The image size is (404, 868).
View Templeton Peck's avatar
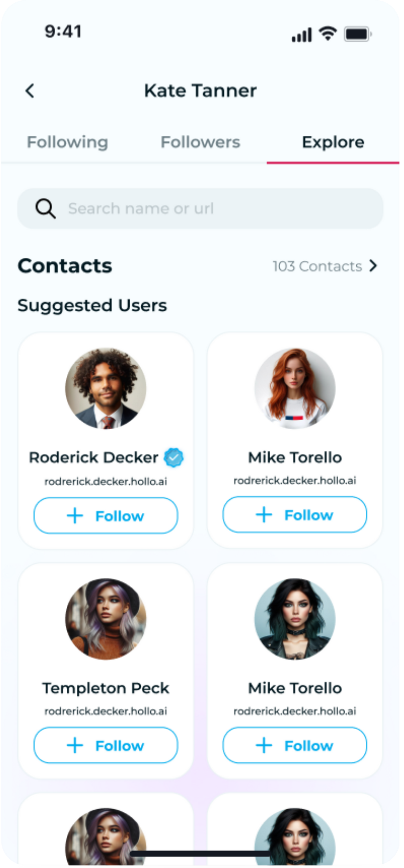106,619
